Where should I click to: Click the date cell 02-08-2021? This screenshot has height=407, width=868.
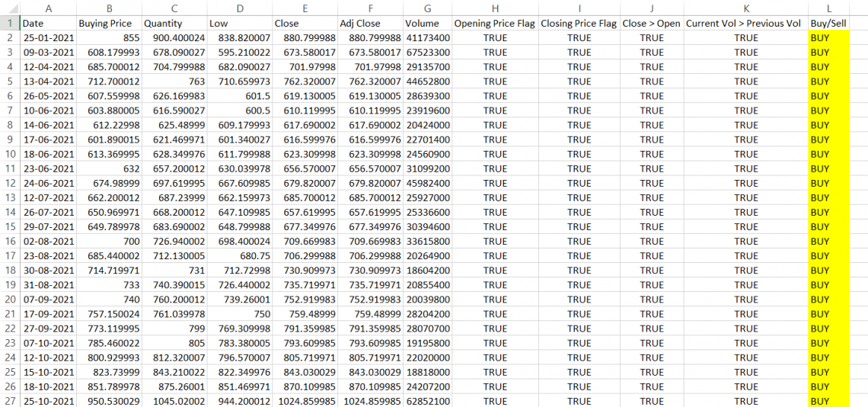pyautogui.click(x=48, y=242)
